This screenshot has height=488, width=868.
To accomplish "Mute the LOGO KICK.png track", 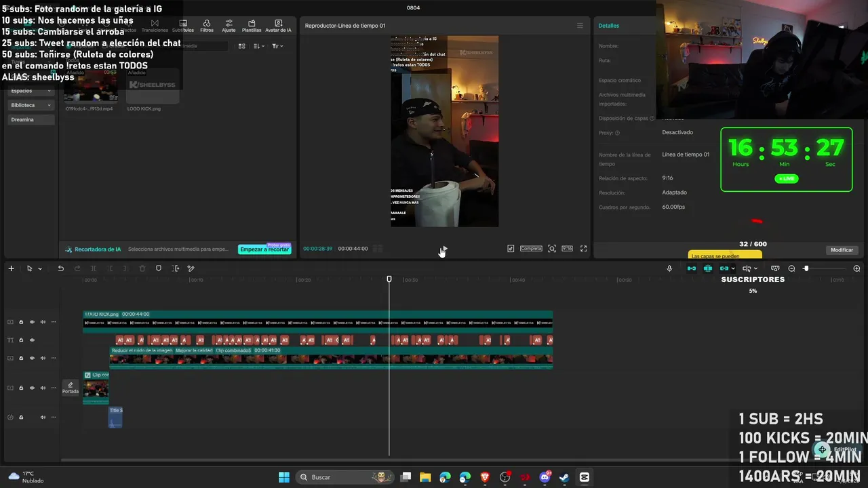I will click(43, 322).
